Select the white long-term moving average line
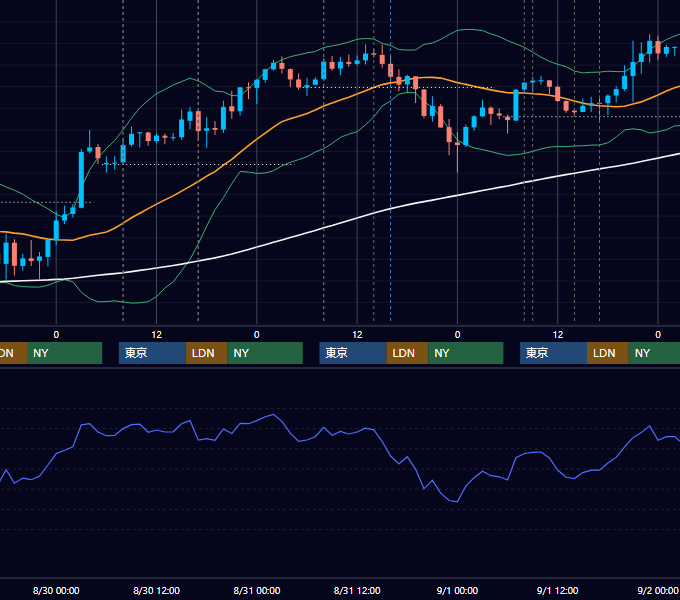 click(x=323, y=228)
